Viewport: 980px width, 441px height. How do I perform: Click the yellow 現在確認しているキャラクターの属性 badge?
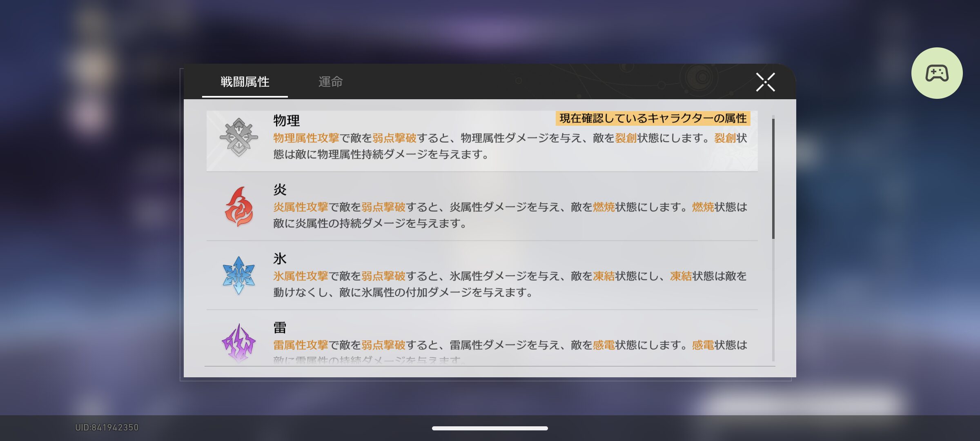pos(653,118)
